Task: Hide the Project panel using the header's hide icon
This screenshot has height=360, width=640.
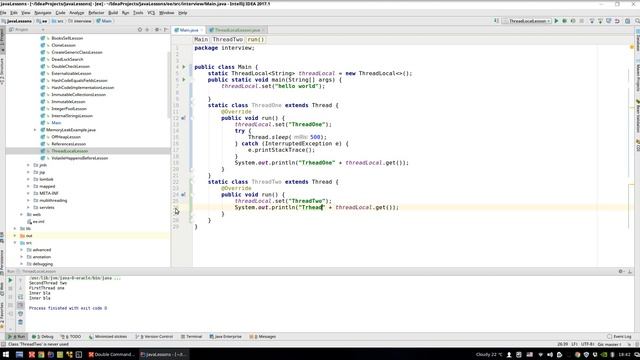Action: coord(166,30)
